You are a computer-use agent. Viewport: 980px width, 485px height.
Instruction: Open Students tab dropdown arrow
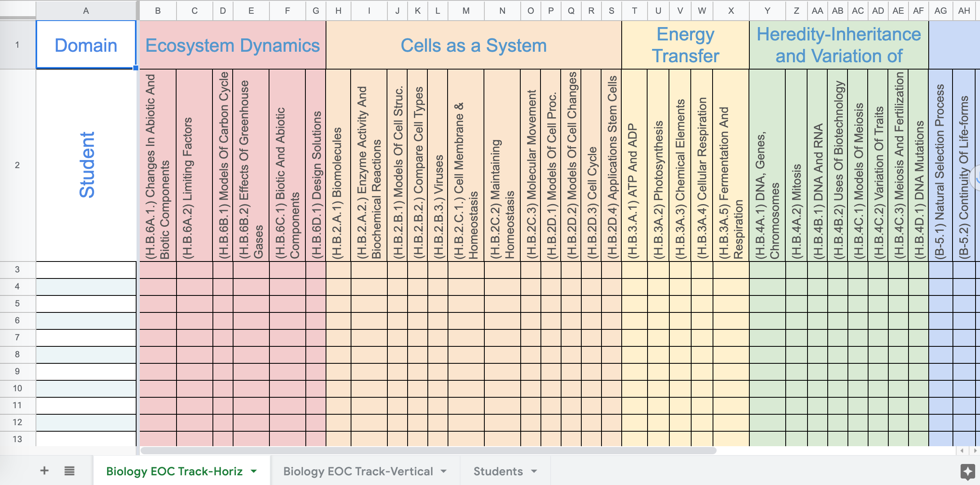534,471
